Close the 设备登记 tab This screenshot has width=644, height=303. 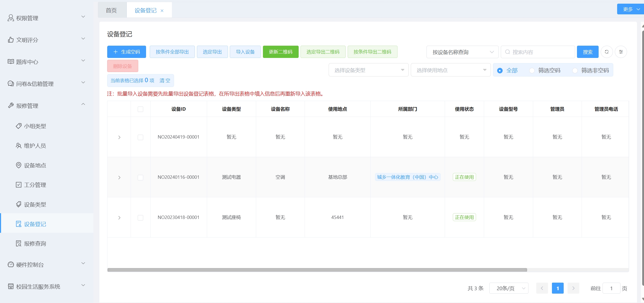[162, 11]
